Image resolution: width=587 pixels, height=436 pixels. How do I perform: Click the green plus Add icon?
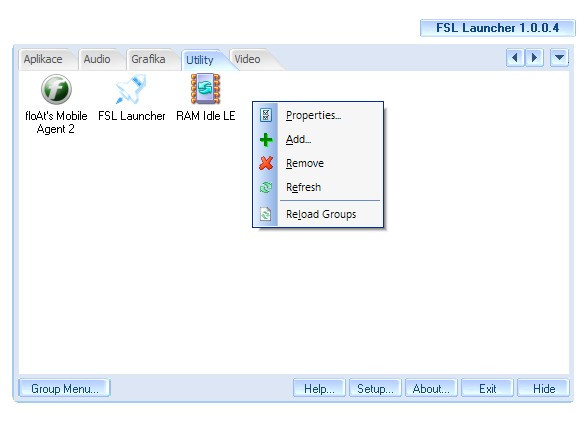click(266, 140)
